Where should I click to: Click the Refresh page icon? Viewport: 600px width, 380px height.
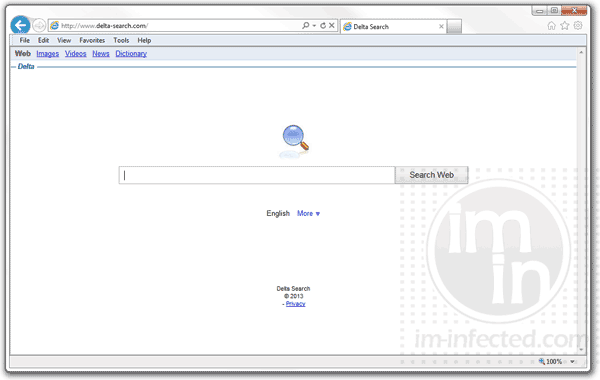(323, 26)
